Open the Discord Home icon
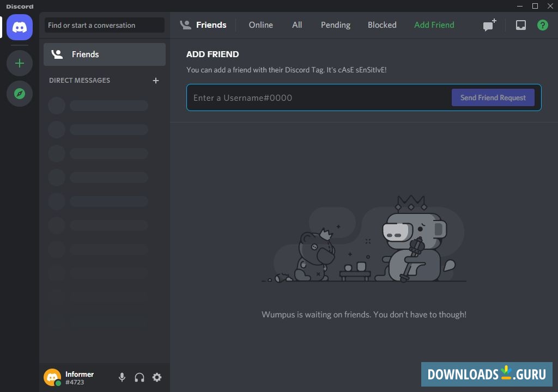Screen dimensions: 558x392 (x=19, y=27)
